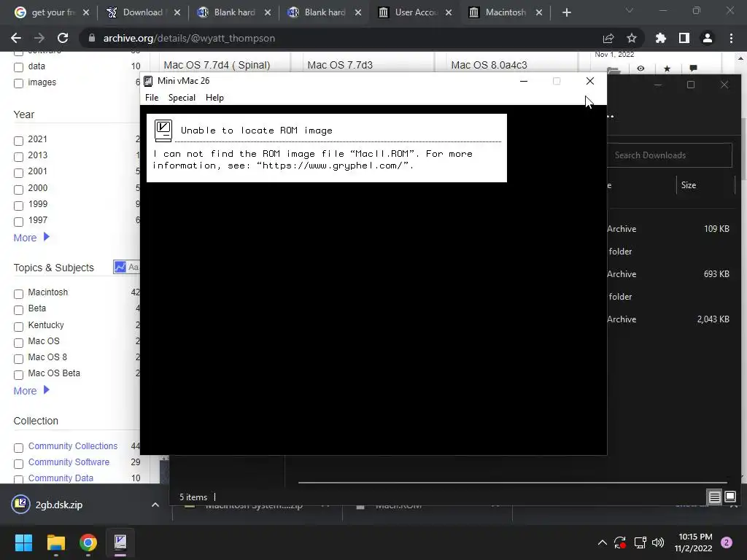Sort by Size column in File Explorer

[x=689, y=185]
